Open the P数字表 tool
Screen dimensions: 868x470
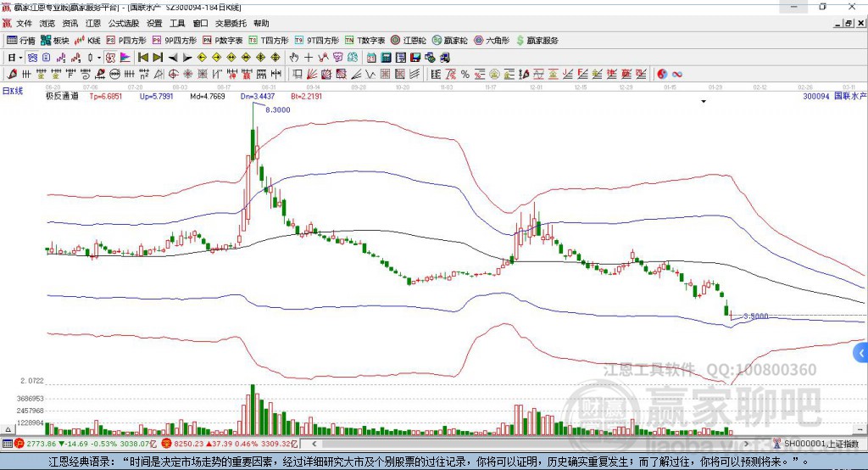[223, 41]
